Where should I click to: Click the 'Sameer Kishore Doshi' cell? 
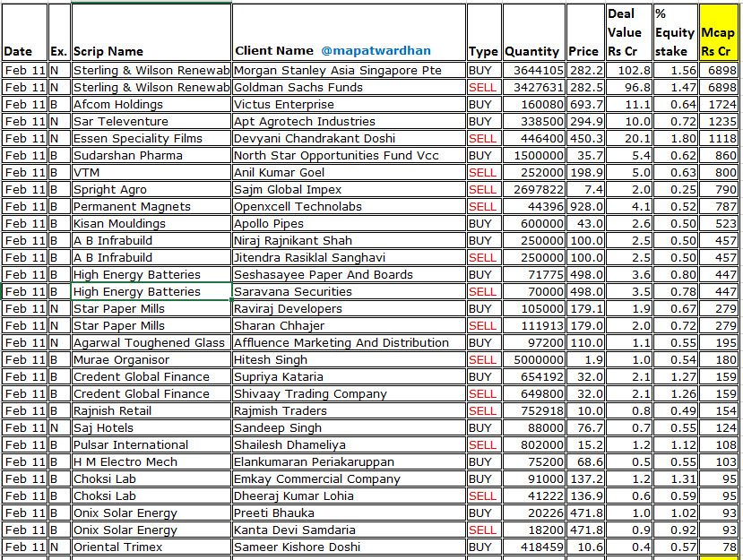click(350, 547)
